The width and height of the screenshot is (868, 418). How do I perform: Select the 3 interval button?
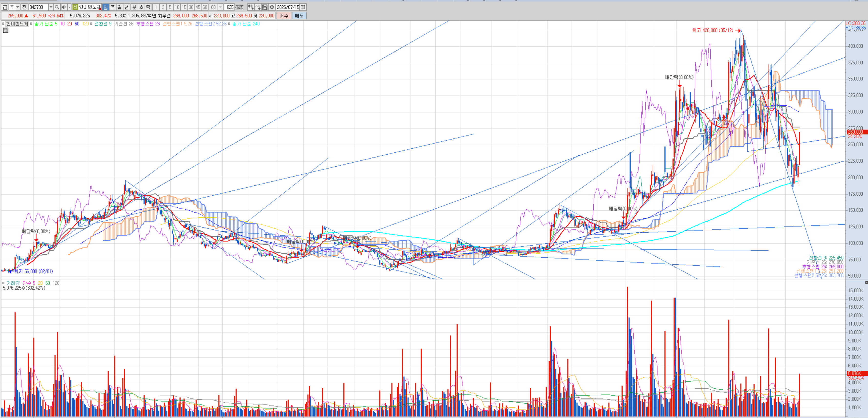[x=163, y=7]
